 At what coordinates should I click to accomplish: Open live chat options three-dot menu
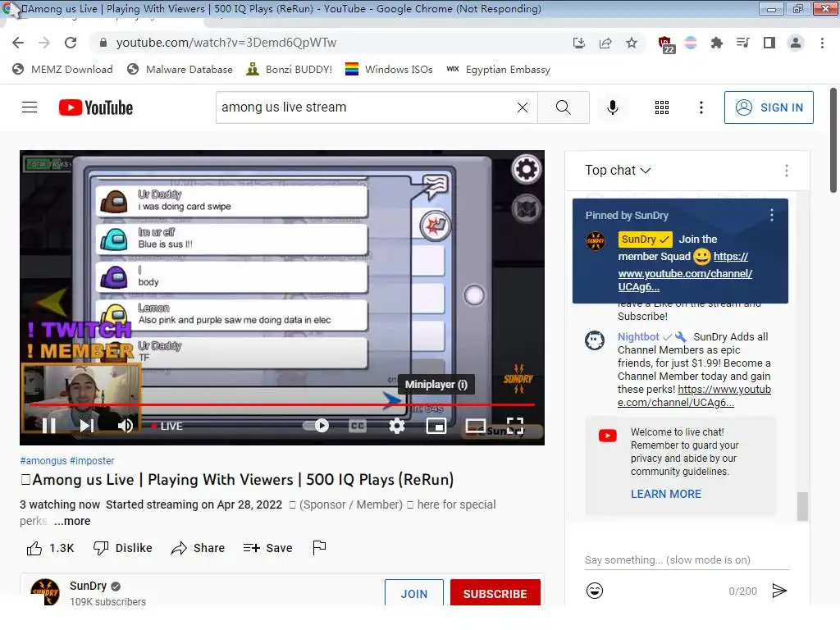click(x=786, y=171)
